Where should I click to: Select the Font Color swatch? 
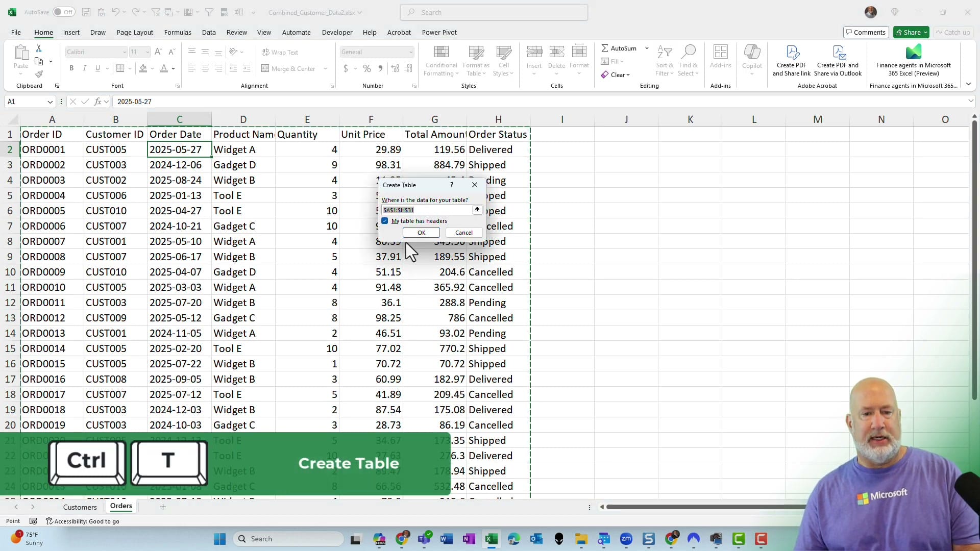(164, 68)
